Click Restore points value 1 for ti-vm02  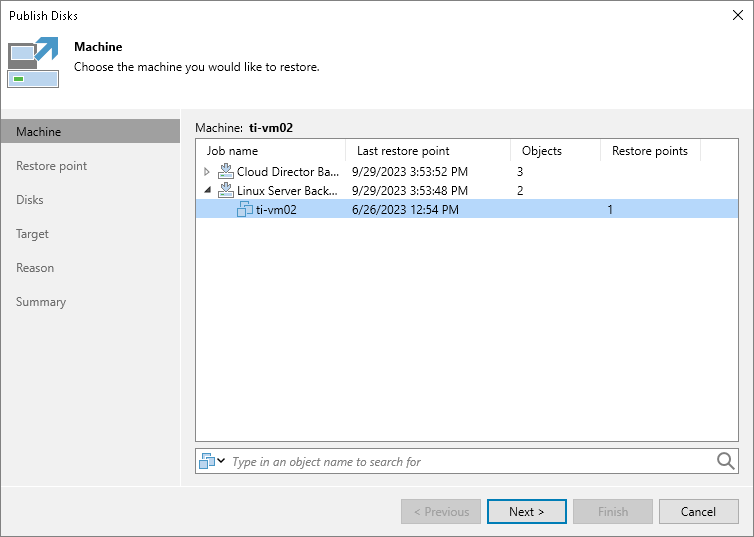pos(610,210)
